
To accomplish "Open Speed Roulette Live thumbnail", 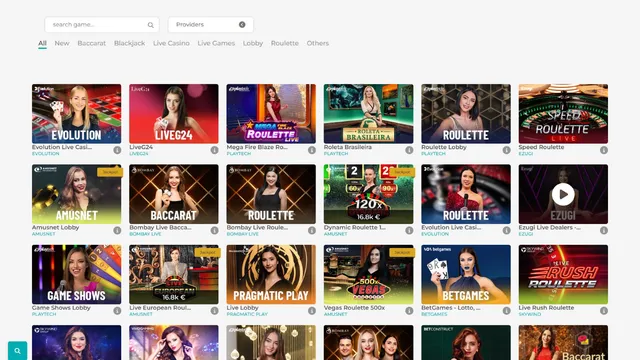I will 563,114.
